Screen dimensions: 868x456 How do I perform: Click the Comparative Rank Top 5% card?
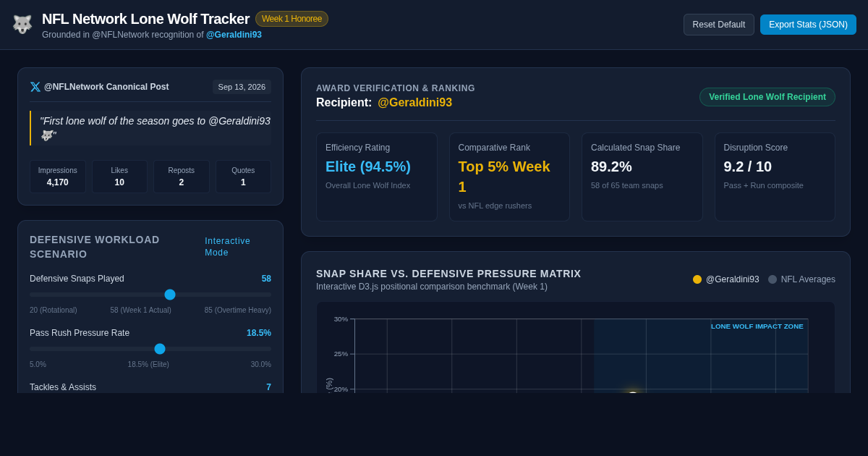click(509, 177)
